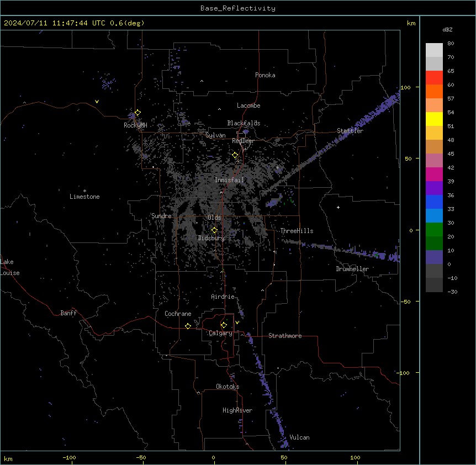476x465 pixels.
Task: Click the asterisk marker above Limestone
Action: tap(84, 191)
